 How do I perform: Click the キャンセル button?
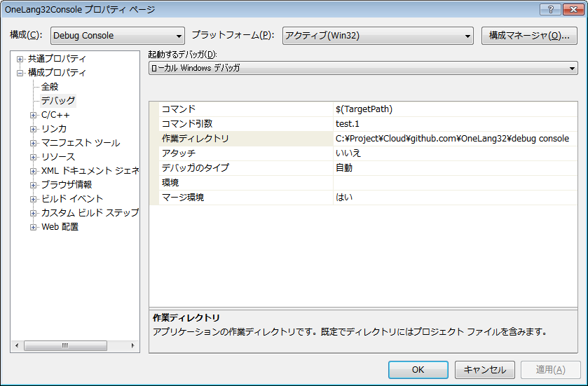pyautogui.click(x=485, y=370)
